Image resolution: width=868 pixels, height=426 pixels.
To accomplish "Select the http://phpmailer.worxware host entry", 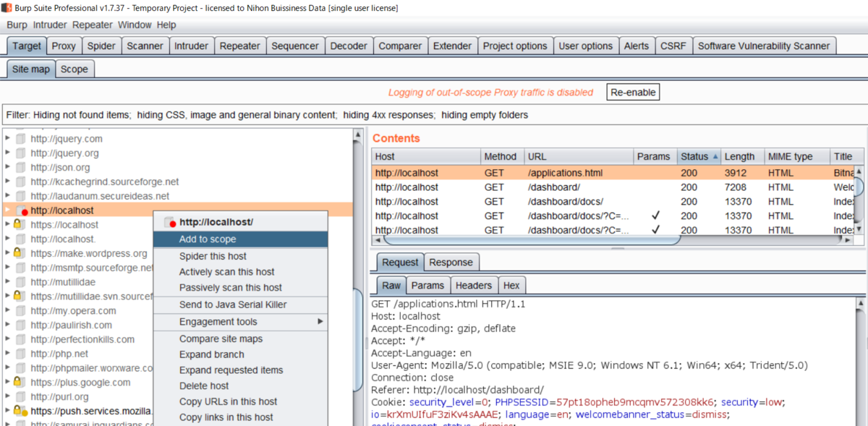I will coord(93,368).
